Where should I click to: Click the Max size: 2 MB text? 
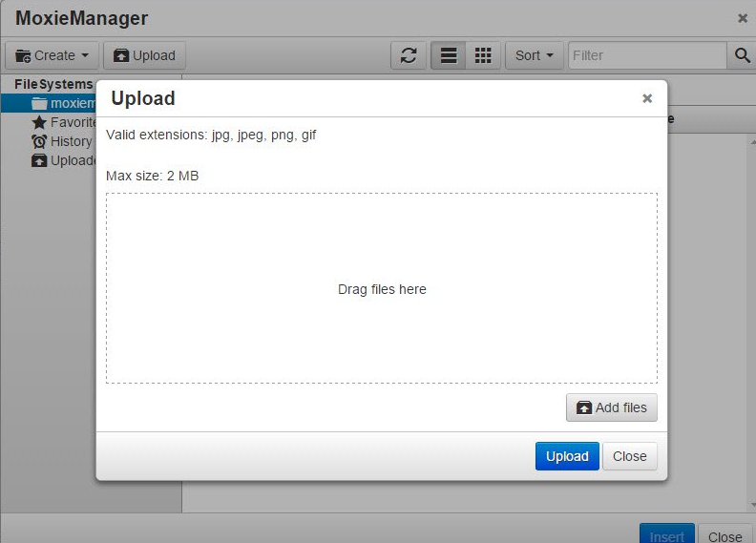153,176
